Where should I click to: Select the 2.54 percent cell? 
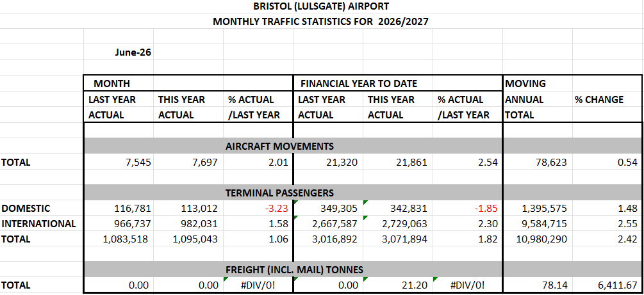pyautogui.click(x=468, y=163)
